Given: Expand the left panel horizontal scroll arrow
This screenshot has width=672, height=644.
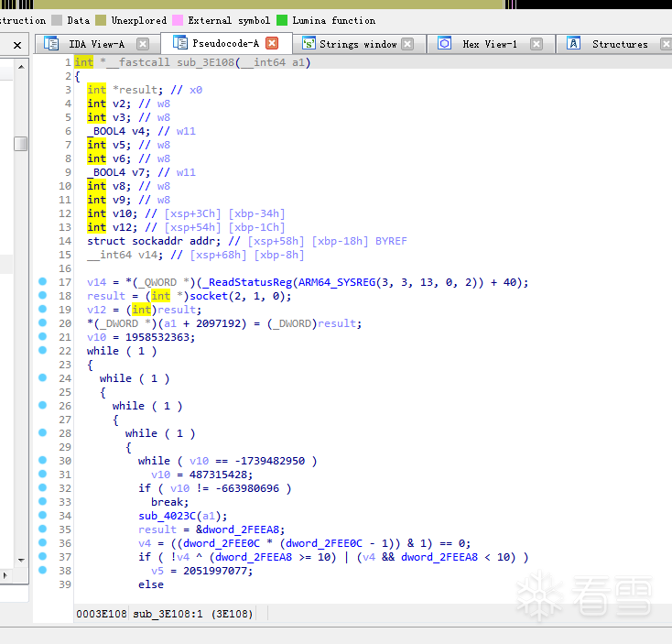Looking at the screenshot, I should coord(5,575).
